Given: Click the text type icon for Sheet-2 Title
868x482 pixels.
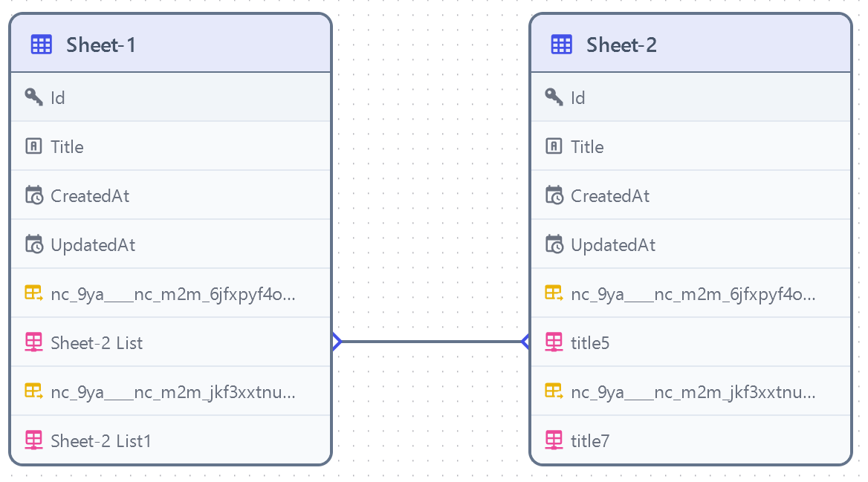Looking at the screenshot, I should pos(554,146).
